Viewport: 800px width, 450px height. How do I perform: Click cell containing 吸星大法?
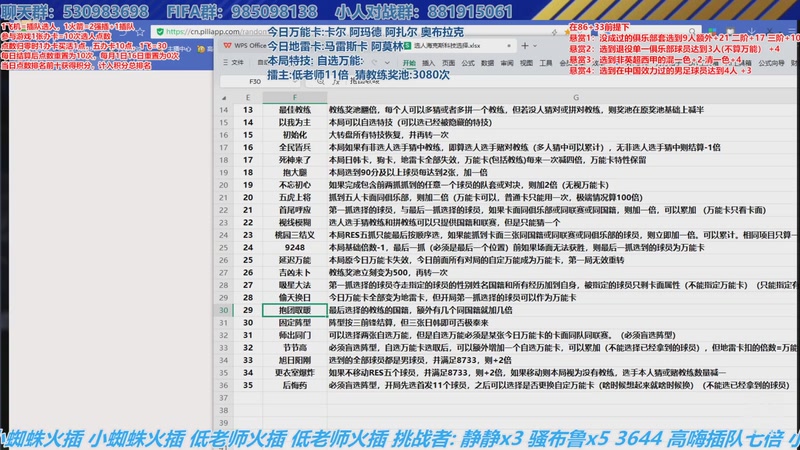click(x=294, y=285)
